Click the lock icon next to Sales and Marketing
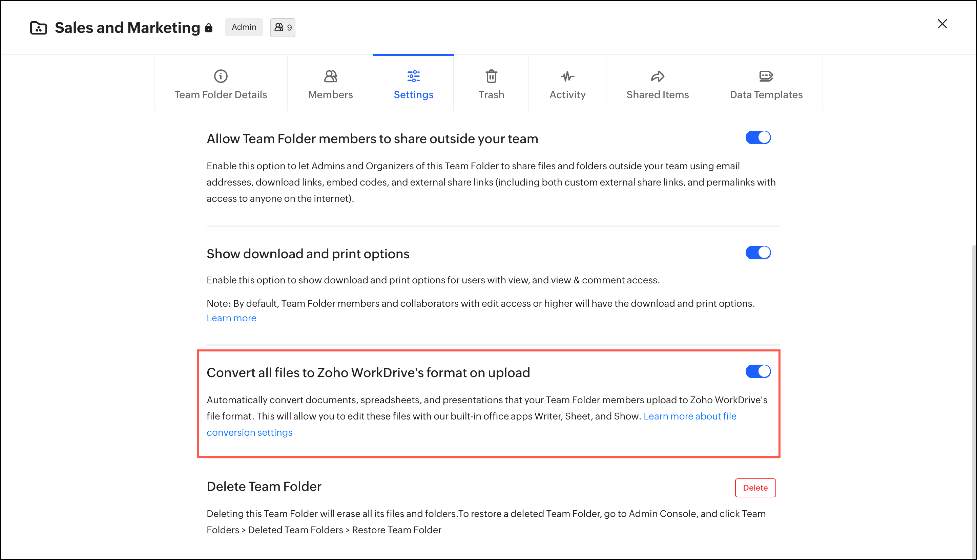This screenshot has width=977, height=560. (x=209, y=28)
